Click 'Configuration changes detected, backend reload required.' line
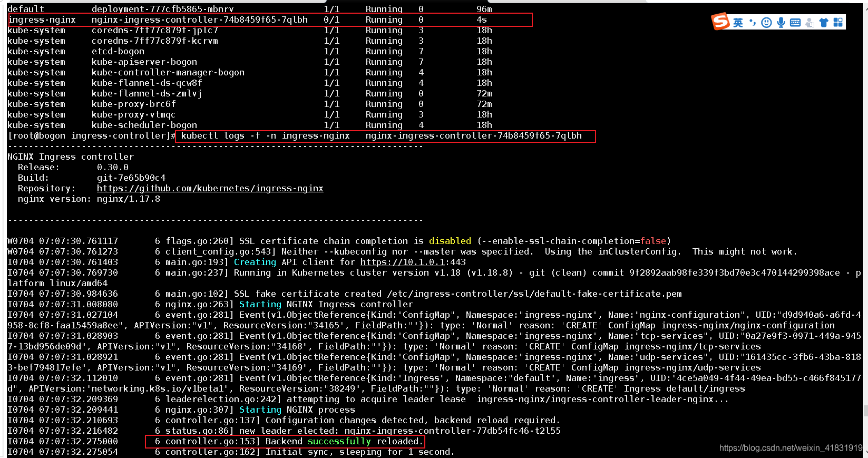 (413, 420)
